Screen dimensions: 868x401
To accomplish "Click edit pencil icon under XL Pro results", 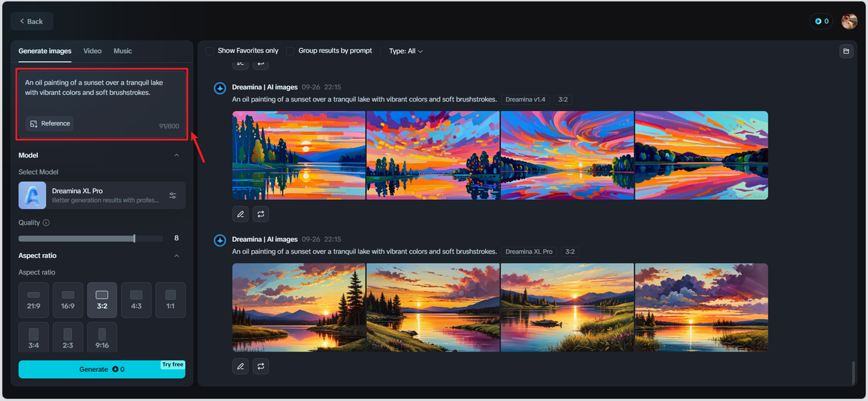I will 240,366.
